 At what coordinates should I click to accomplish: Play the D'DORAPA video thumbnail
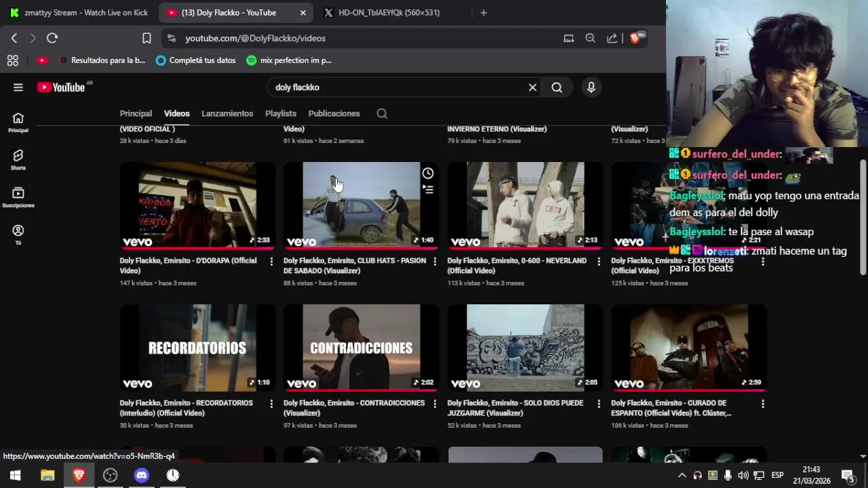coord(197,205)
